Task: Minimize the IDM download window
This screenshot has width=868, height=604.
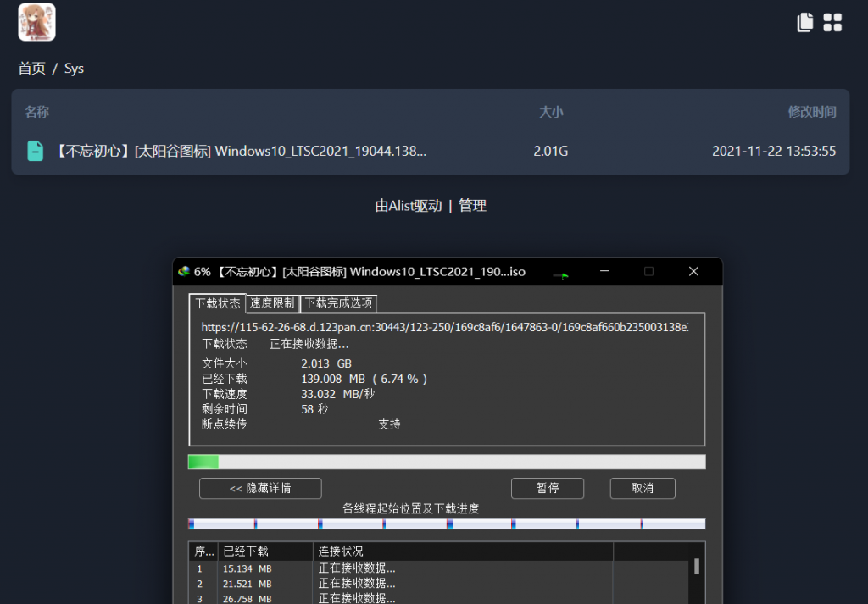Action: 604,272
